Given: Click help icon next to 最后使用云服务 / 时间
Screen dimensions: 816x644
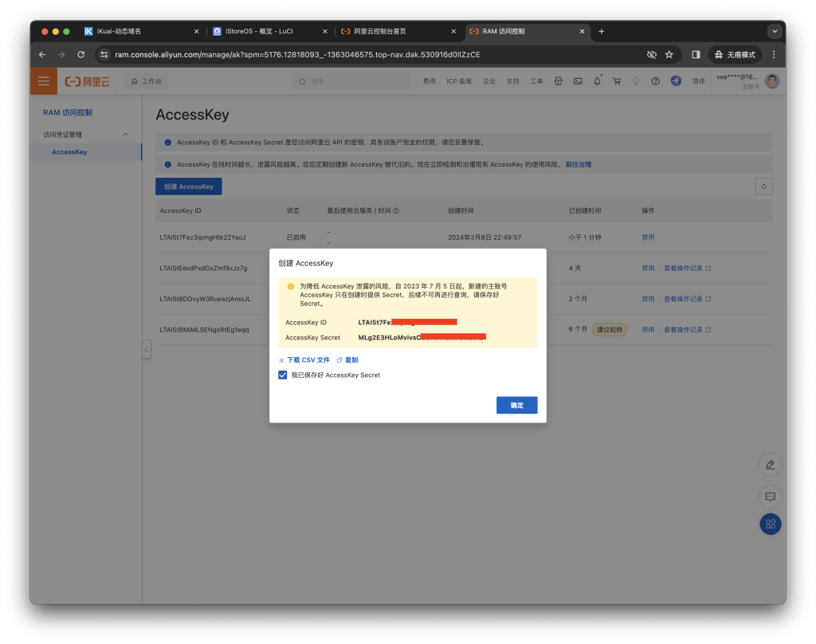Looking at the screenshot, I should 396,211.
